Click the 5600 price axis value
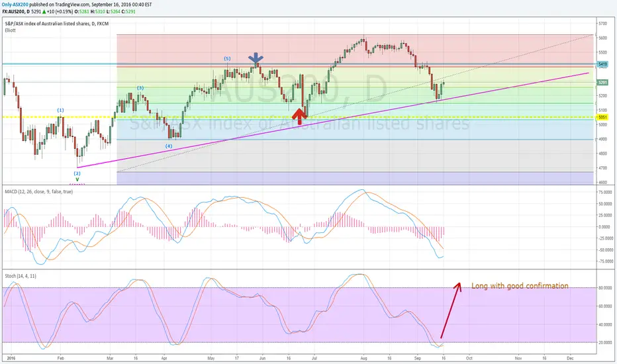 click(602, 38)
